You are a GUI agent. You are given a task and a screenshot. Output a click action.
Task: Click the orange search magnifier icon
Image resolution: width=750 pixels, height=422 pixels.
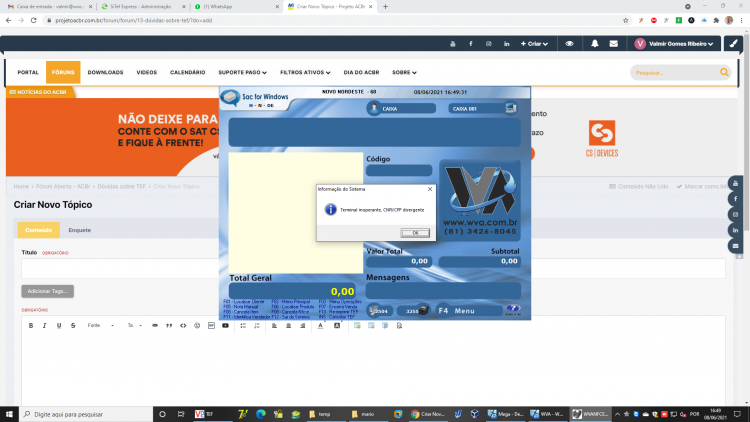(x=724, y=72)
